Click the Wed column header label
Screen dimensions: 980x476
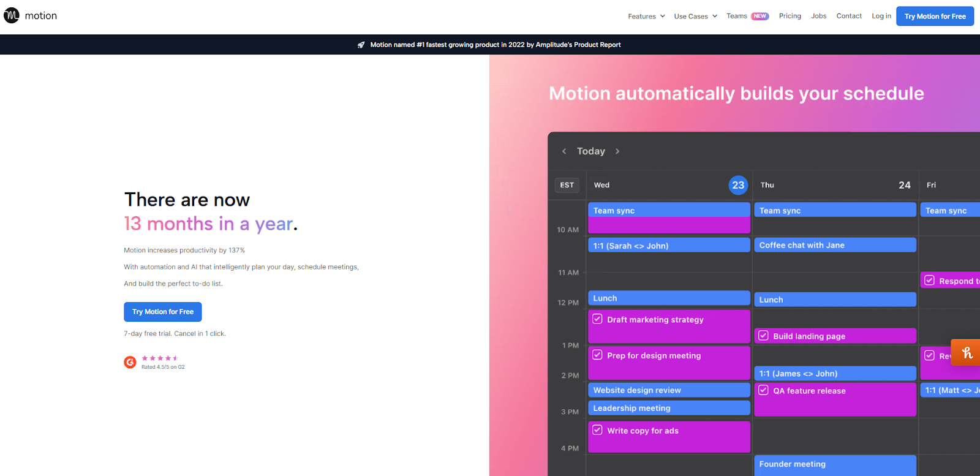(601, 185)
